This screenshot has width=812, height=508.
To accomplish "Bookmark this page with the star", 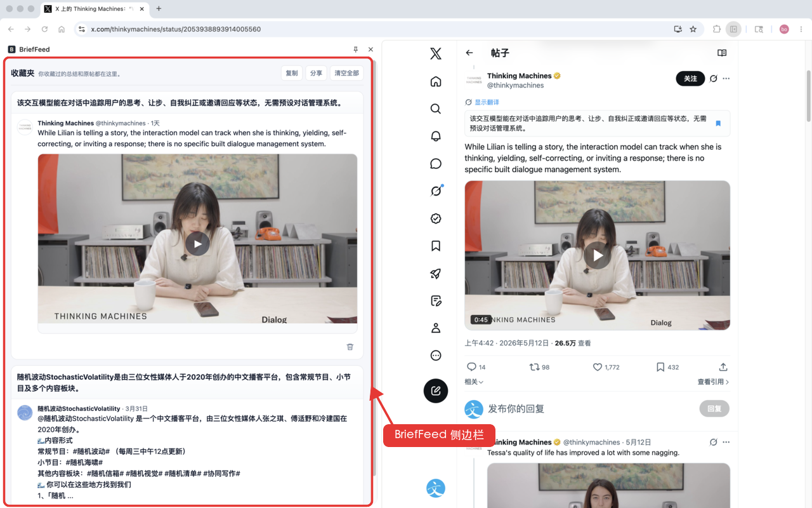I will (x=693, y=29).
